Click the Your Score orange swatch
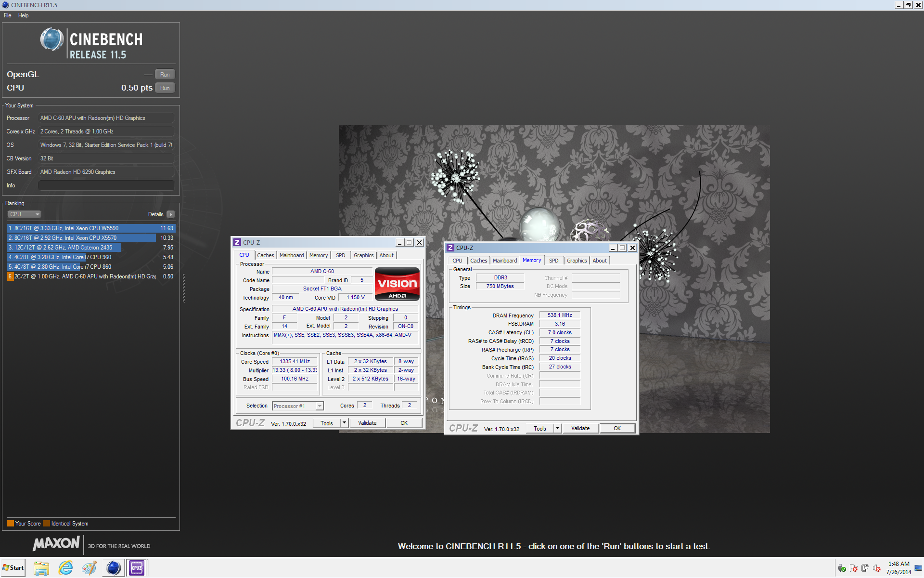 click(10, 524)
